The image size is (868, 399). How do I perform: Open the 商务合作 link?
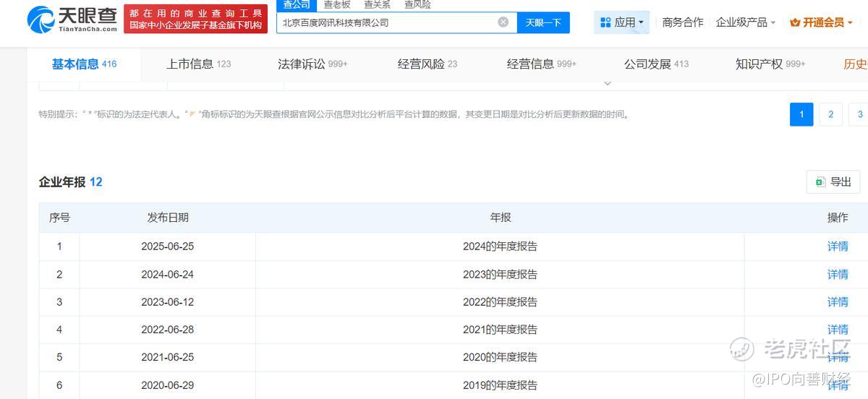pos(683,22)
